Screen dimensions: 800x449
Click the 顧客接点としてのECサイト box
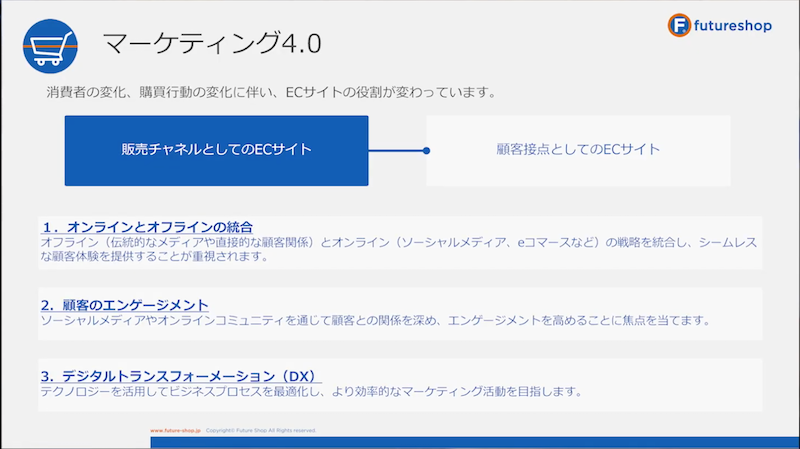click(578, 151)
